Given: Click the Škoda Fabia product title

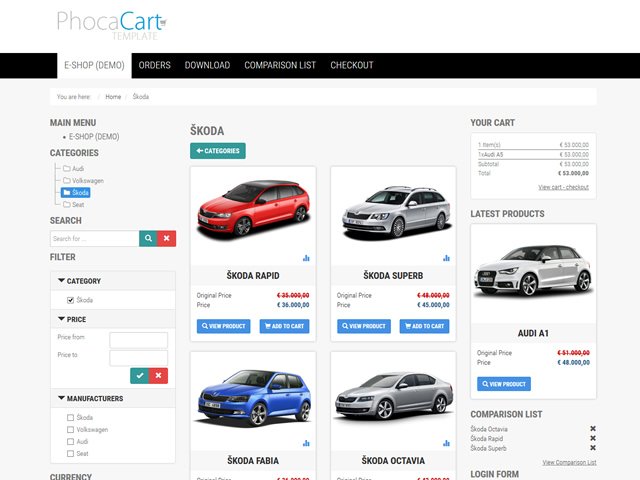Looking at the screenshot, I should coord(253,461).
